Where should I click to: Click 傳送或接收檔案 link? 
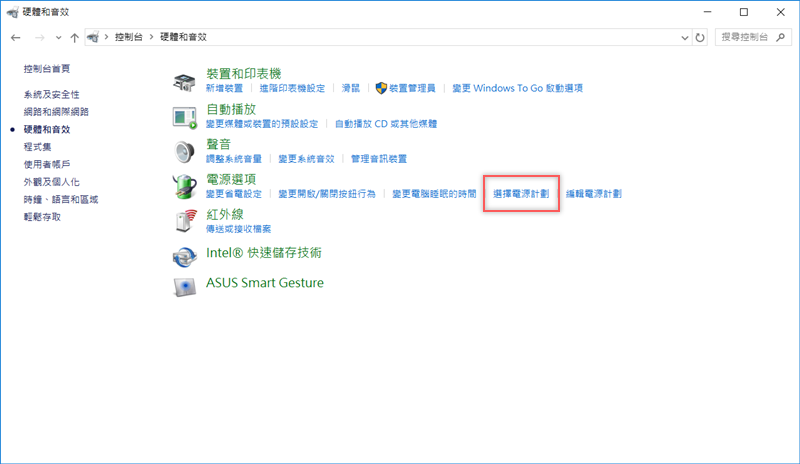point(238,229)
